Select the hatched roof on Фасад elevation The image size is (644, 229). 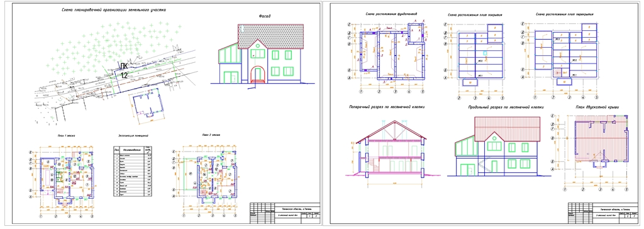point(270,36)
